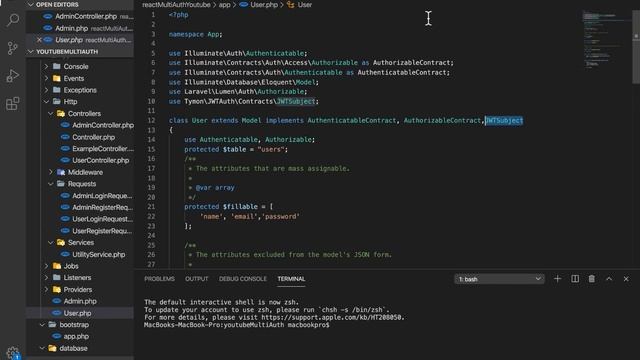Switch to the DEBUG CONSOLE tab

pos(242,279)
